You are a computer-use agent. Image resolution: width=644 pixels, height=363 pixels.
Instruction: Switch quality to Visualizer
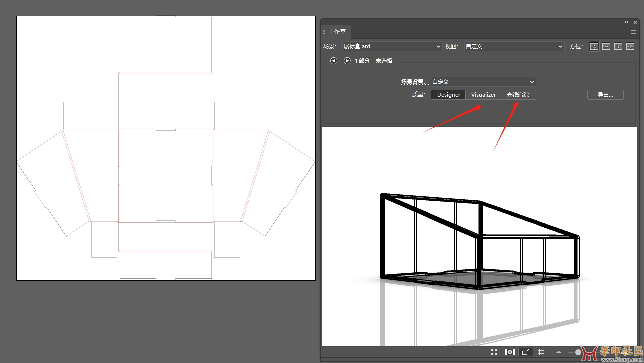click(x=483, y=95)
